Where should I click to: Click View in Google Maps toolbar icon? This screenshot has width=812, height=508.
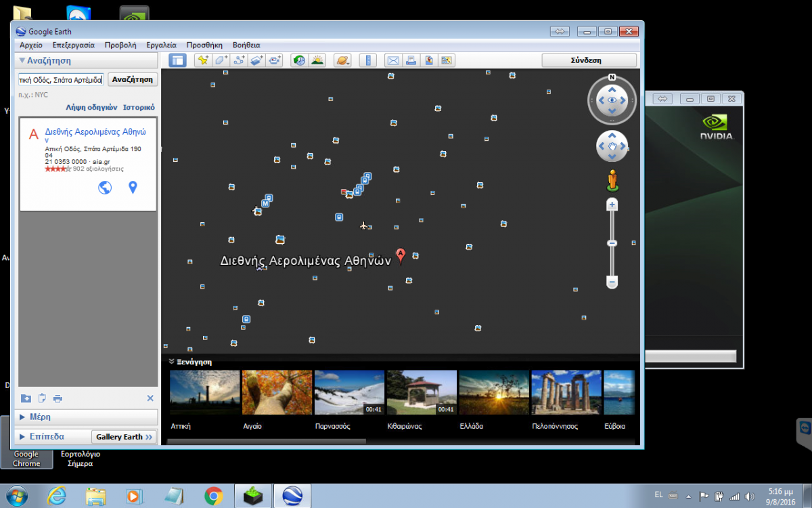(446, 60)
